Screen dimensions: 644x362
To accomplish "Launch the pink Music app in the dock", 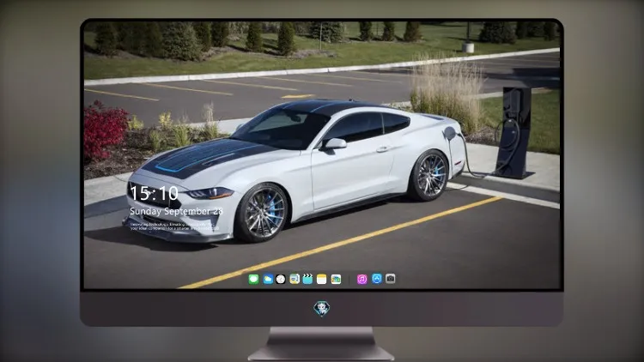I will coord(361,279).
